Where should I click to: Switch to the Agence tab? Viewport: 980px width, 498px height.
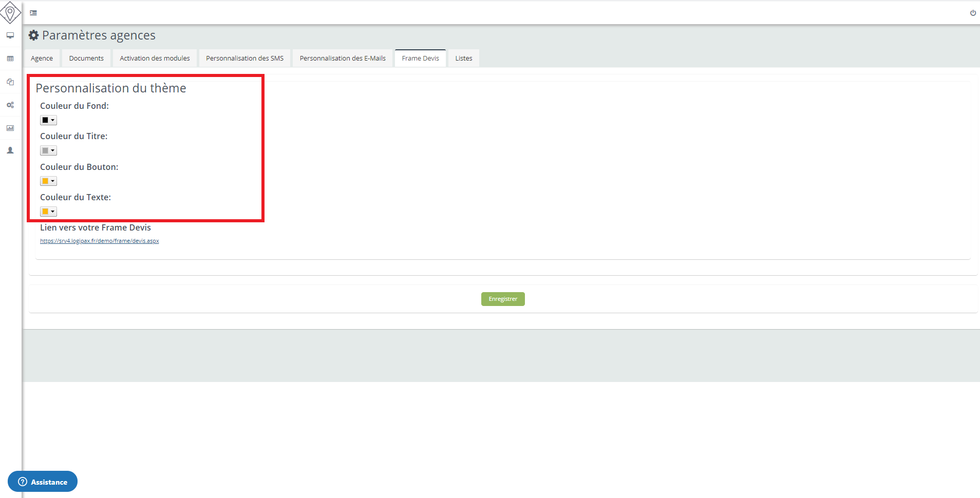click(x=42, y=59)
